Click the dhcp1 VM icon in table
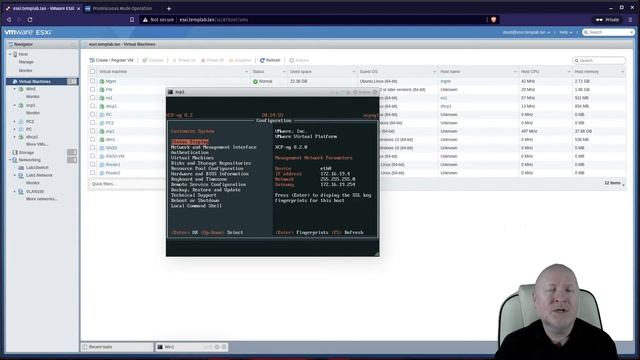This screenshot has height=360, width=640. [x=102, y=106]
